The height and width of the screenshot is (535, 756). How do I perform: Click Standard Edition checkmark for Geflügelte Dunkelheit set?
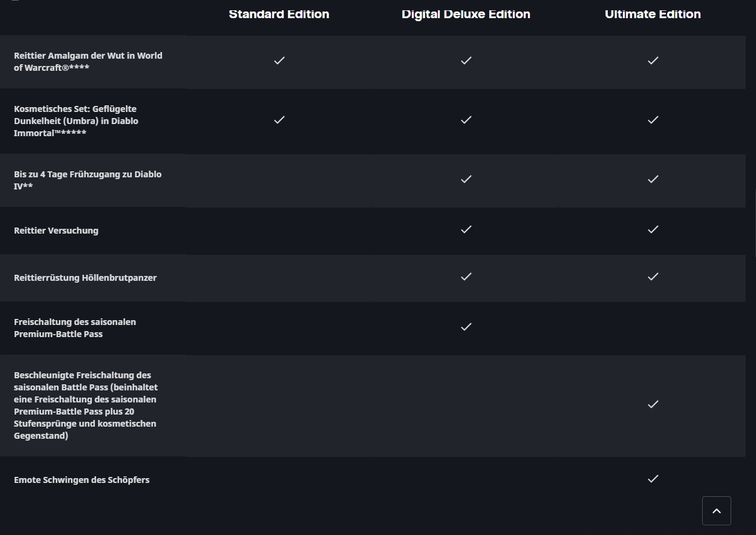(279, 120)
